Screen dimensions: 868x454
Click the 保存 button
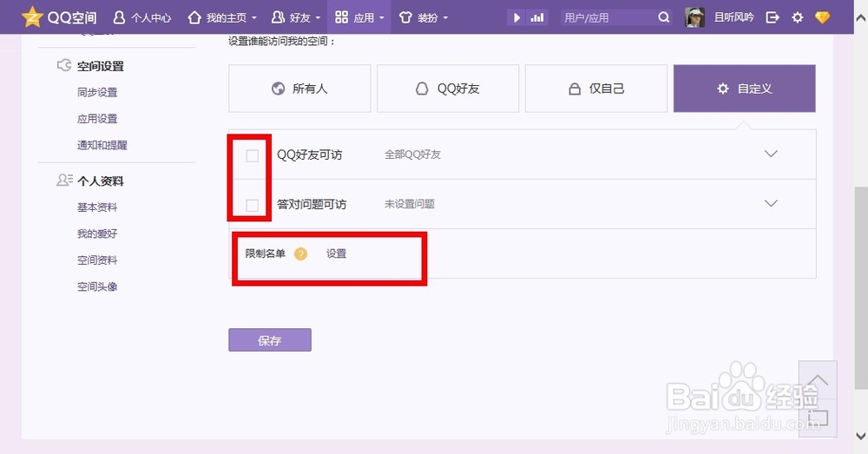[270, 340]
